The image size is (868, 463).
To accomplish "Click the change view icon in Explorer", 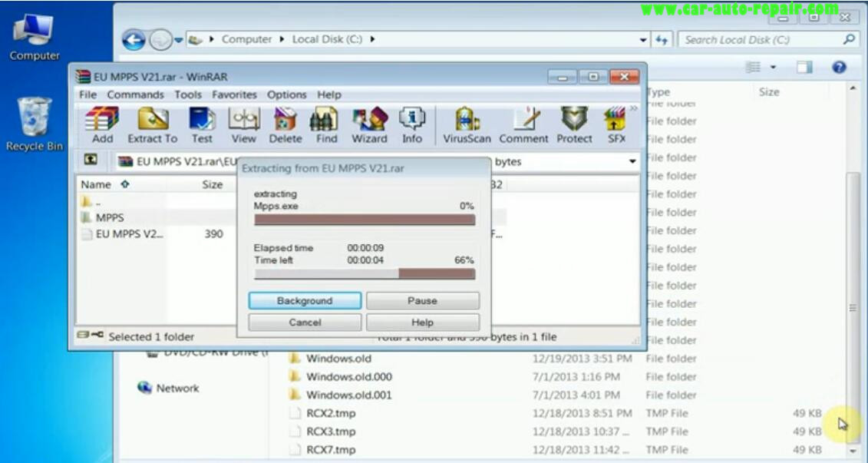I will tap(753, 68).
